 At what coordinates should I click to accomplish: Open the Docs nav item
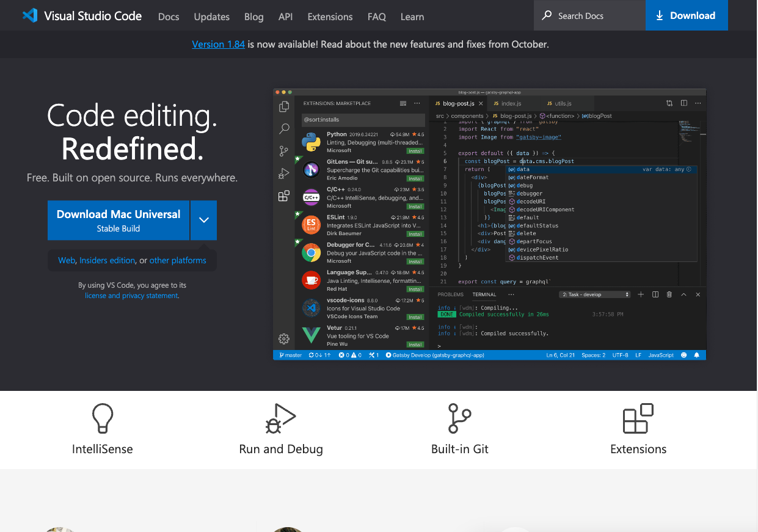click(x=169, y=16)
